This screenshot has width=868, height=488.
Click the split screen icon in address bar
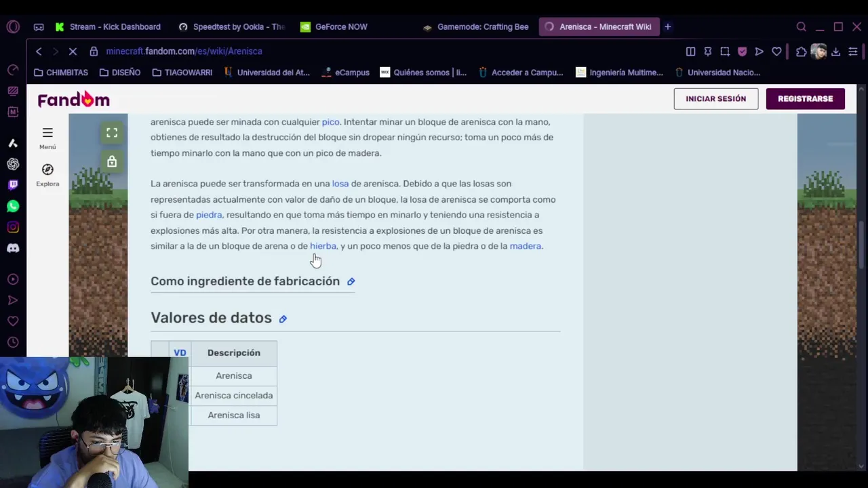click(690, 52)
